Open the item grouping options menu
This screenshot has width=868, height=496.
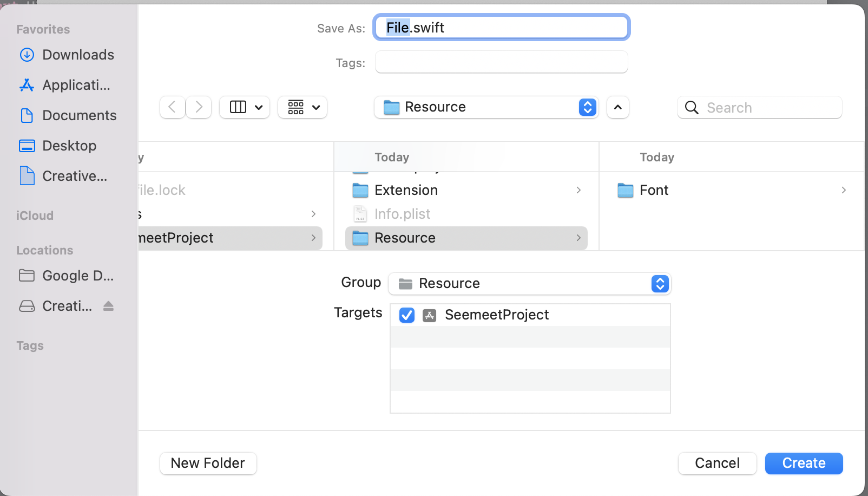click(303, 107)
